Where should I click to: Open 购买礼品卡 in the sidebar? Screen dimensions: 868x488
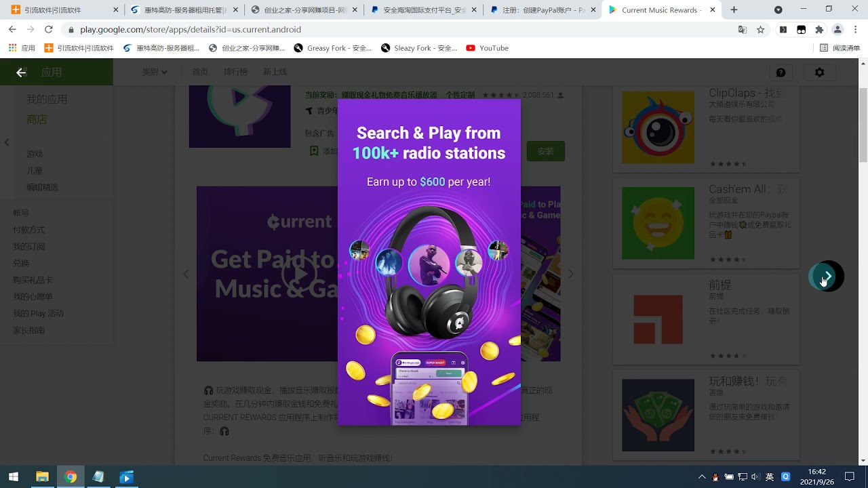pyautogui.click(x=33, y=280)
